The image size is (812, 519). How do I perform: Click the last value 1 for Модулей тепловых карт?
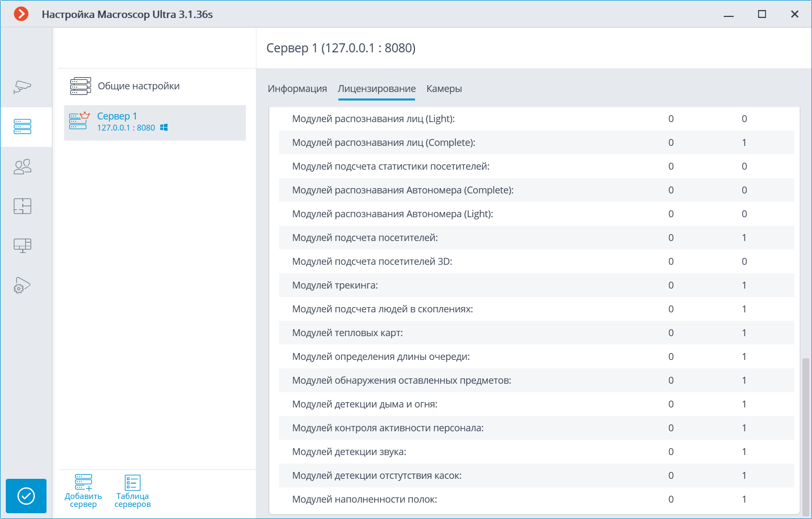point(744,333)
